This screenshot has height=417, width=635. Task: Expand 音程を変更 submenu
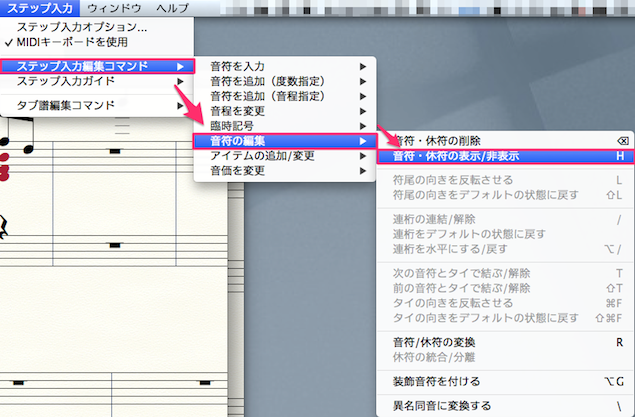point(285,111)
